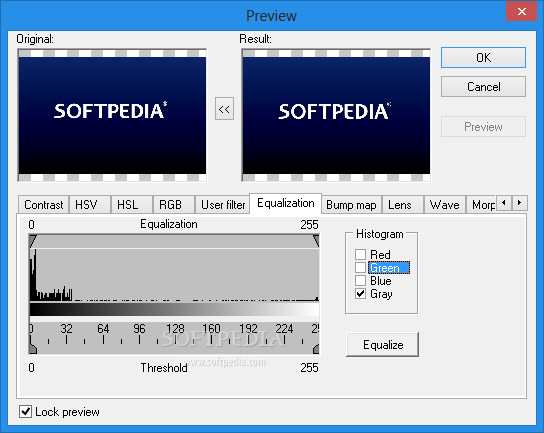The width and height of the screenshot is (544, 433).
Task: Select the Equalization tab
Action: pyautogui.click(x=286, y=203)
